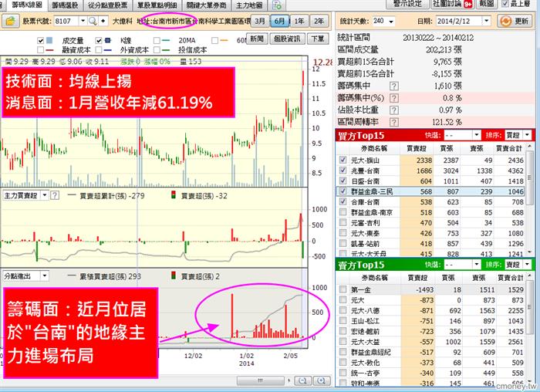Click the chart horizontal scrollbar thumb

261,380
